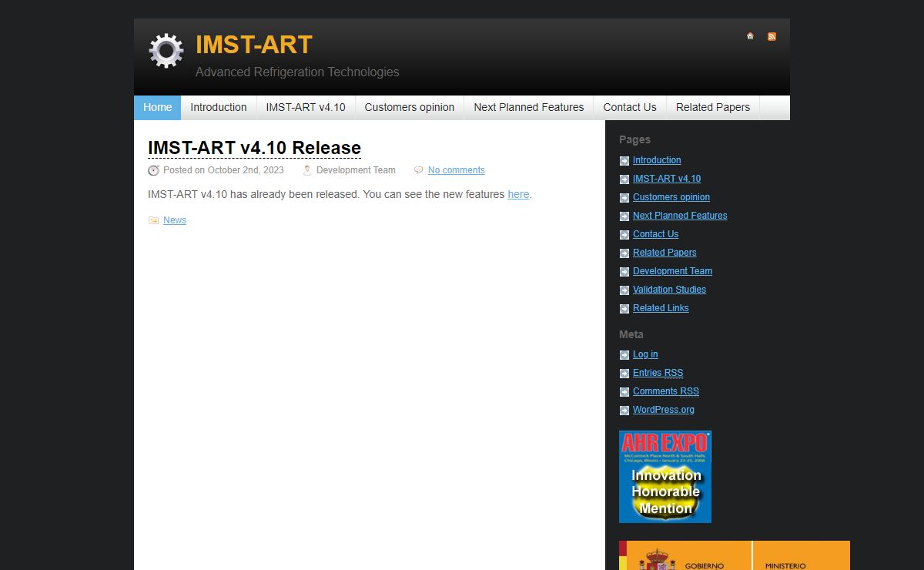
Task: Click the arrow bullet beside sidebar IMST-ART v4.10
Action: coord(624,179)
